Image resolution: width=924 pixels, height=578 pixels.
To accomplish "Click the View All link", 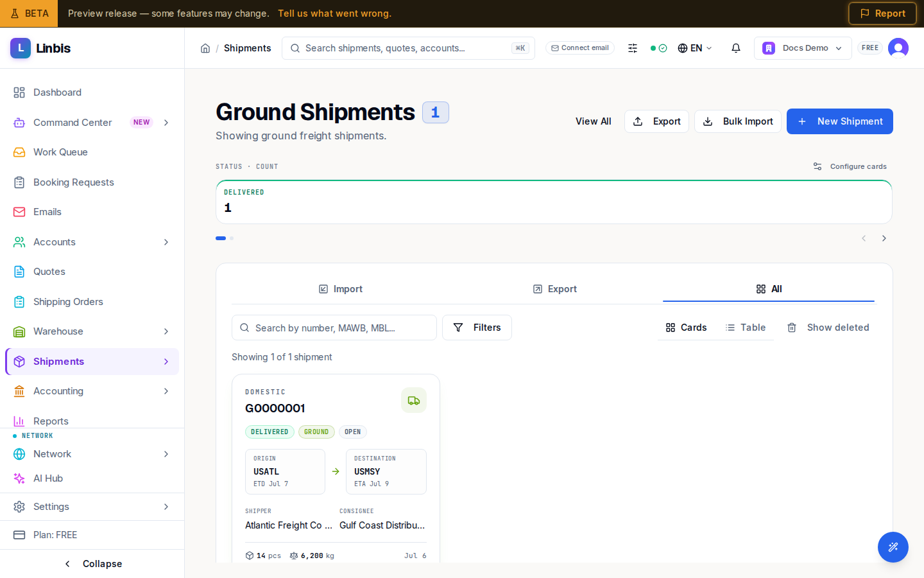I will coord(593,121).
